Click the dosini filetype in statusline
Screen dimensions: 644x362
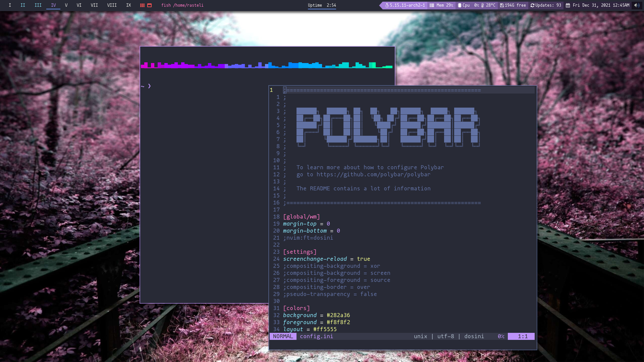tap(474, 337)
